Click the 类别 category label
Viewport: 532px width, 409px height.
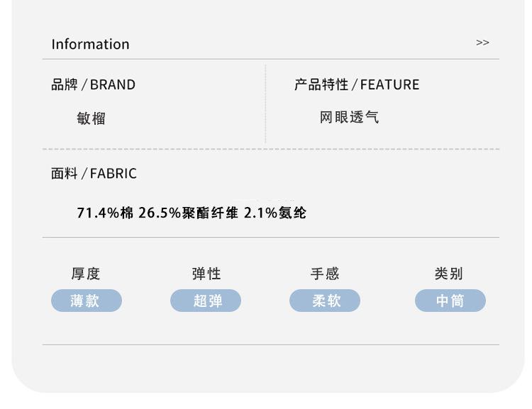point(449,274)
